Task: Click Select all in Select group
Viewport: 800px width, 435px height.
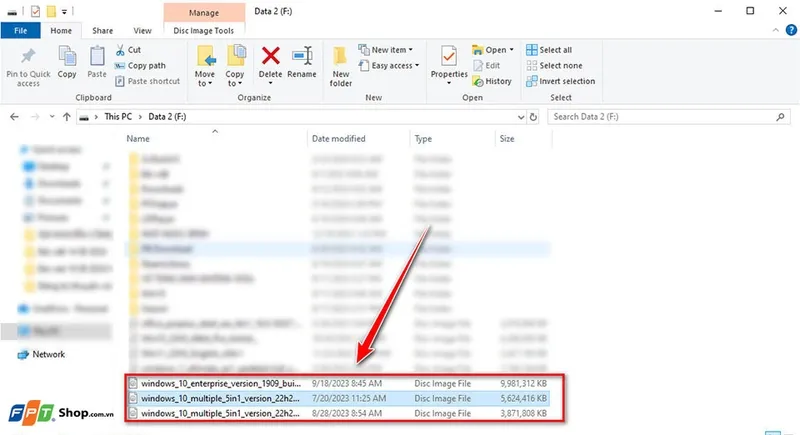Action: pyautogui.click(x=555, y=49)
